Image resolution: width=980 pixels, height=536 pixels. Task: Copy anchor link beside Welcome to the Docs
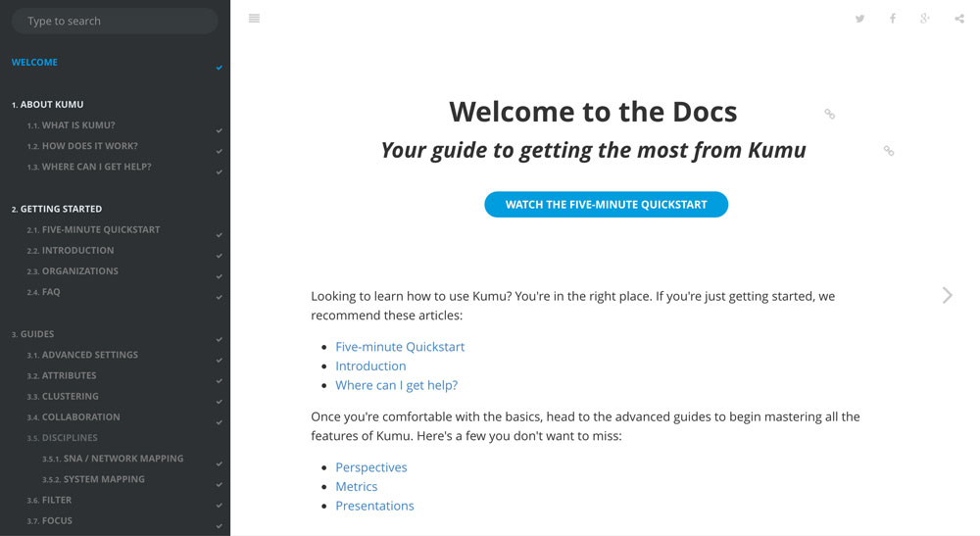pos(829,114)
